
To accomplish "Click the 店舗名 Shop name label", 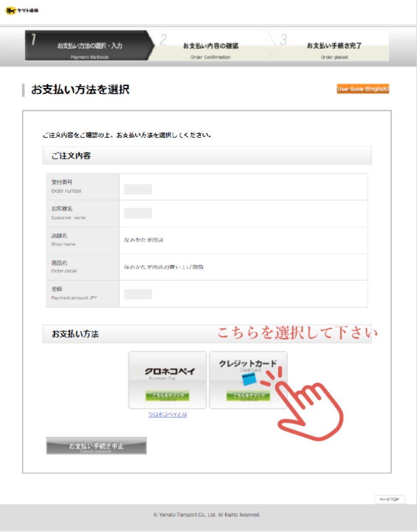I will pyautogui.click(x=63, y=239).
